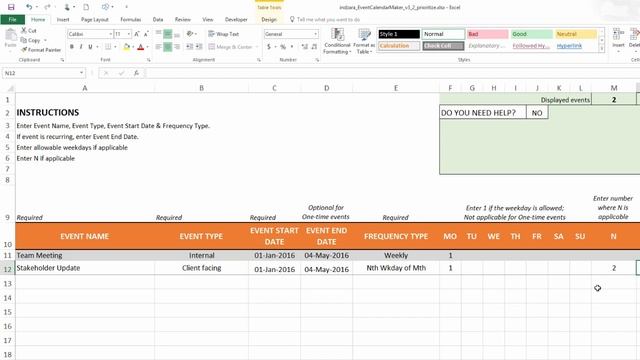Click the Percent Style icon
Screen dimensions: 640x360
(x=283, y=47)
